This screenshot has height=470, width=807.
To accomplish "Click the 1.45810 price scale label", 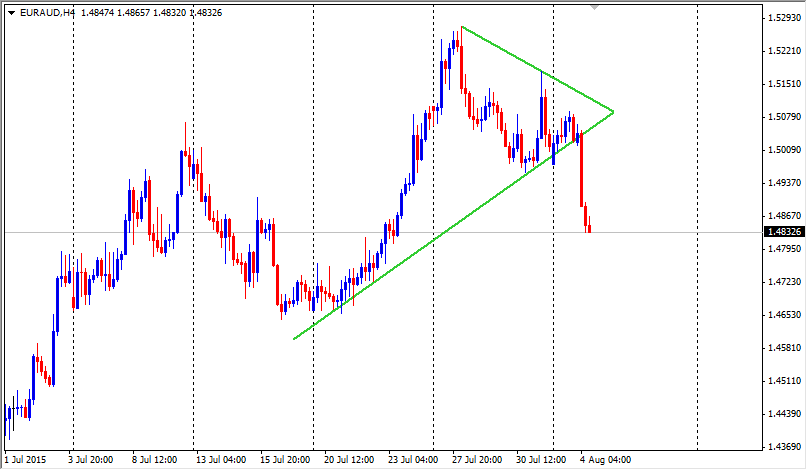I will point(784,348).
